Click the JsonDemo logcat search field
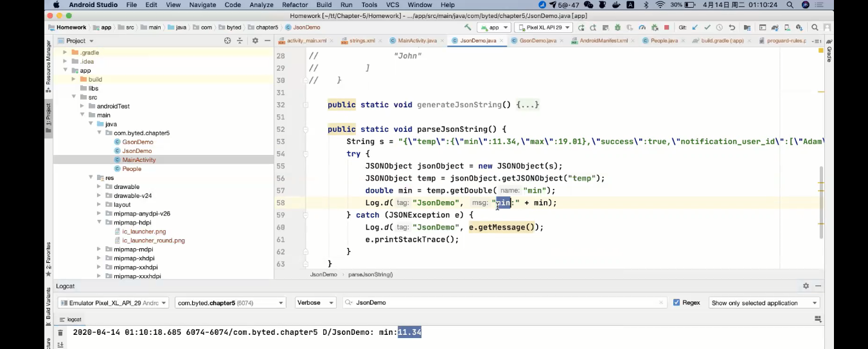 tap(504, 303)
